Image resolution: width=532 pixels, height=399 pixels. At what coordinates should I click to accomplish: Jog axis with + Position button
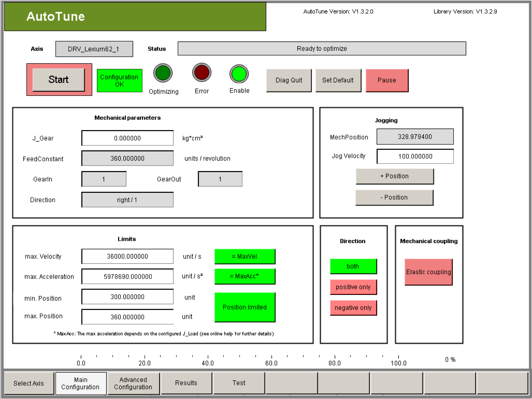pyautogui.click(x=394, y=176)
